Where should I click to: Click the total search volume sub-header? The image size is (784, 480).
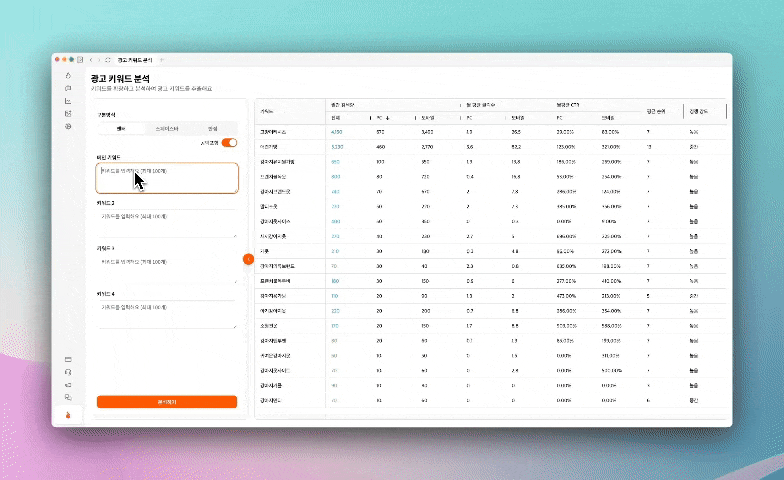336,118
